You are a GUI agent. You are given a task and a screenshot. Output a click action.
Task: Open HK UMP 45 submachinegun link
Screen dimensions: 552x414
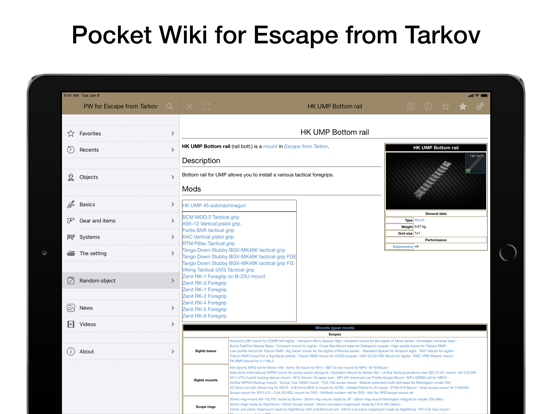(x=214, y=206)
